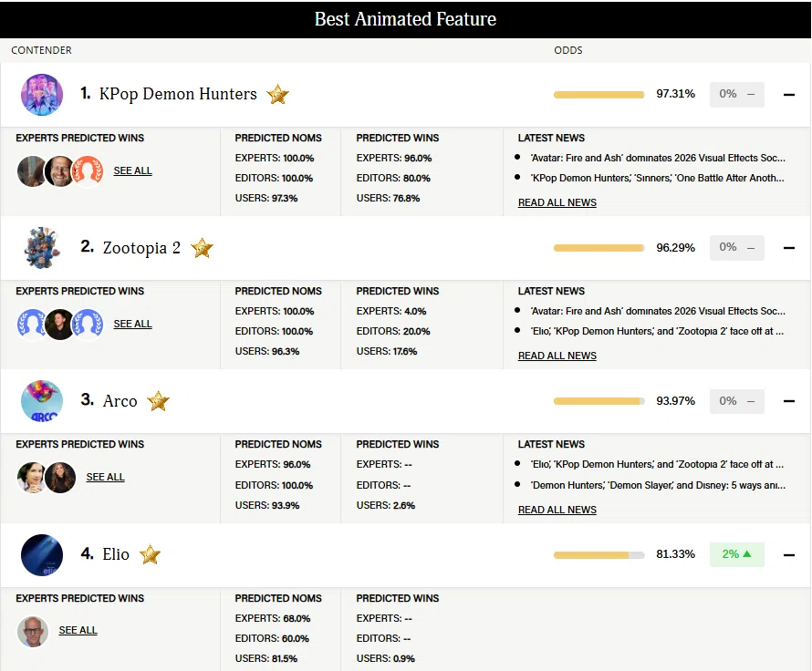Click the KPop Demon Hunters poster thumbnail

(x=42, y=95)
